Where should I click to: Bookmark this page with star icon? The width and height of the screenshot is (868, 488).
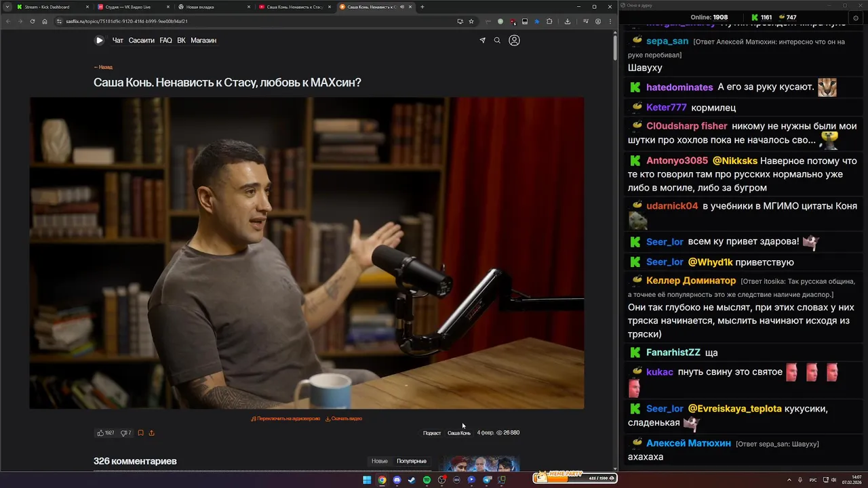tap(471, 21)
